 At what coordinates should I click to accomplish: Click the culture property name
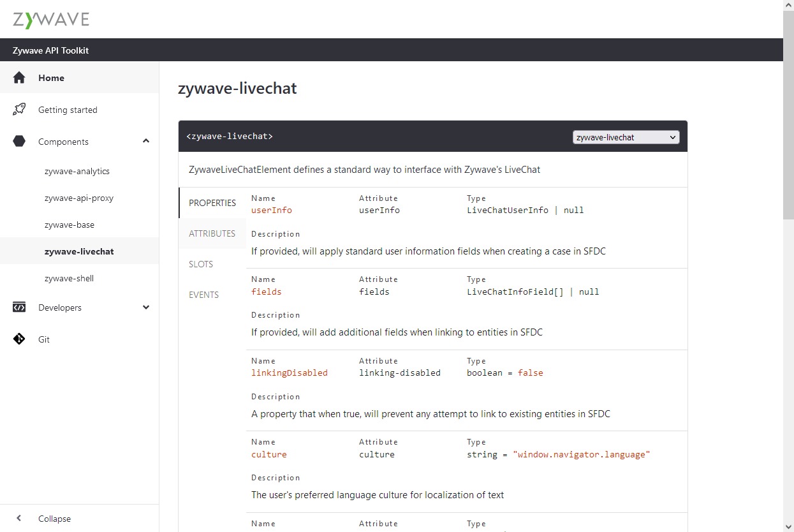269,454
